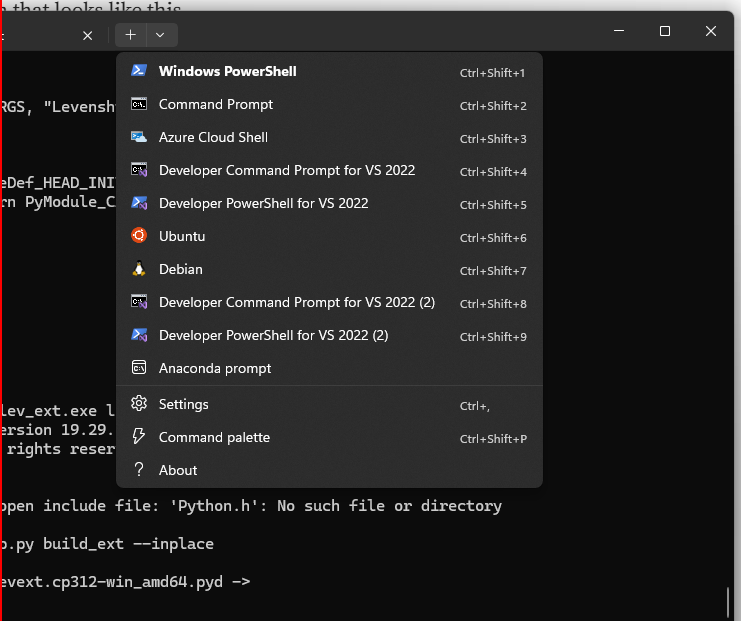Click the Command palette lightning icon
Image resolution: width=741 pixels, height=621 pixels.
tap(138, 436)
